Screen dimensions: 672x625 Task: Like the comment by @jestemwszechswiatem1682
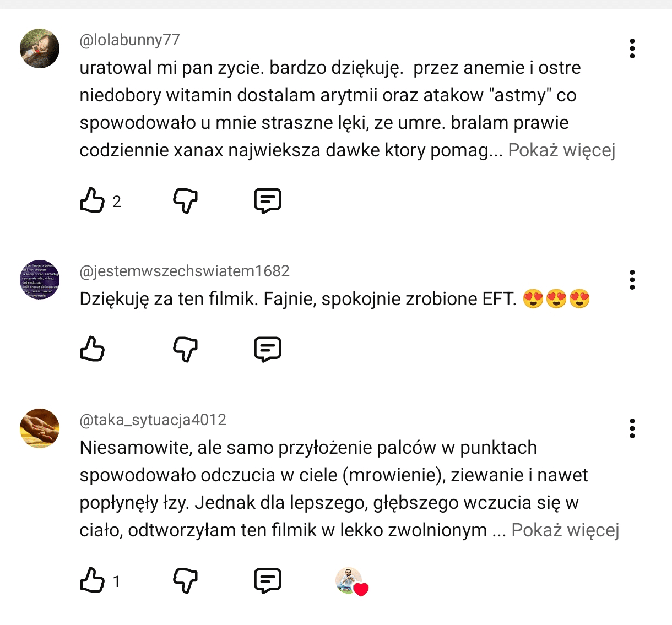click(x=93, y=349)
